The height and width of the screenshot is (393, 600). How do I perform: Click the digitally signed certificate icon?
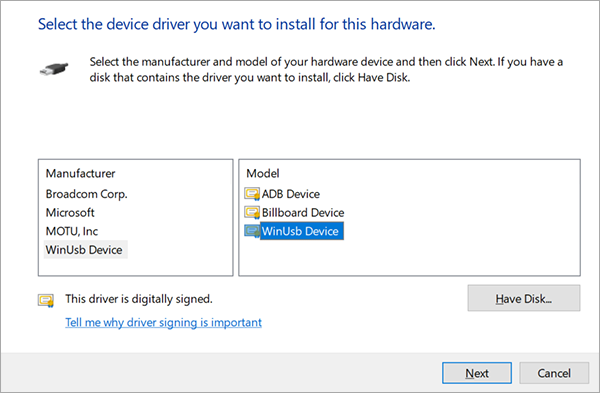click(x=46, y=300)
